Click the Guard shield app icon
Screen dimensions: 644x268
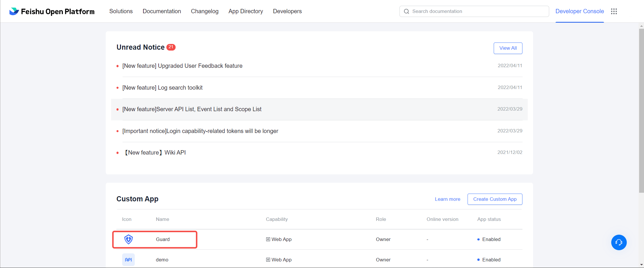click(128, 239)
